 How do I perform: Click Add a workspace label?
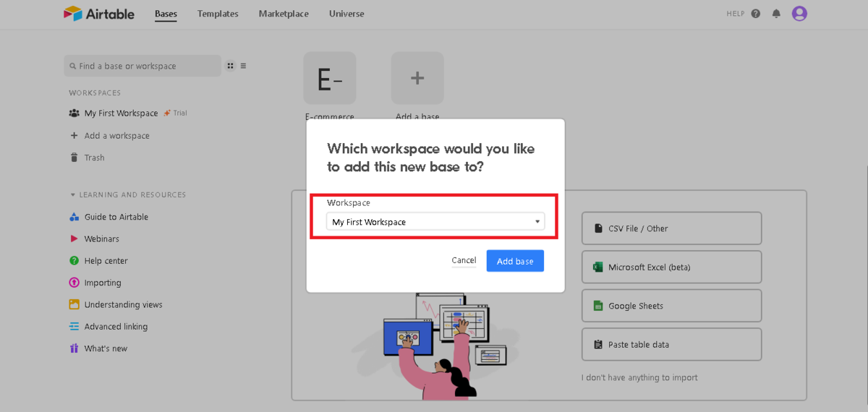point(116,136)
